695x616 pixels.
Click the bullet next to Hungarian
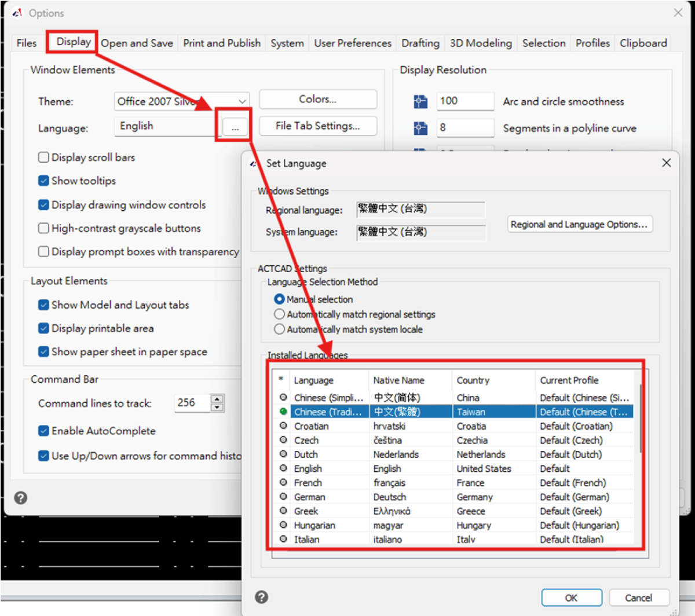tap(283, 525)
